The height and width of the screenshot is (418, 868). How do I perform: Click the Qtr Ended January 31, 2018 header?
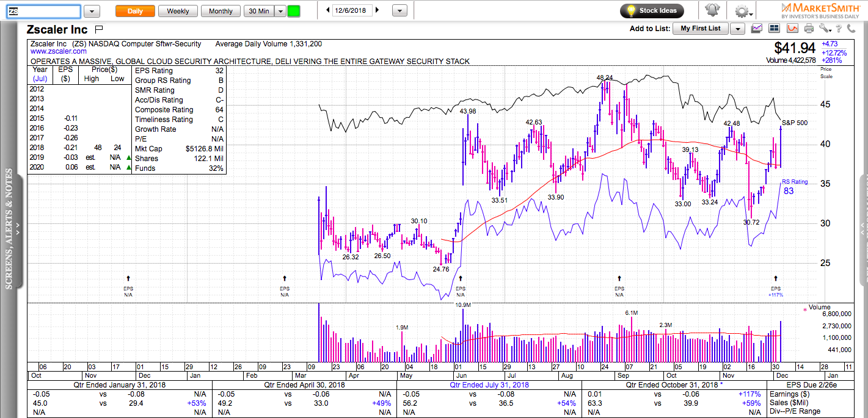click(x=120, y=385)
